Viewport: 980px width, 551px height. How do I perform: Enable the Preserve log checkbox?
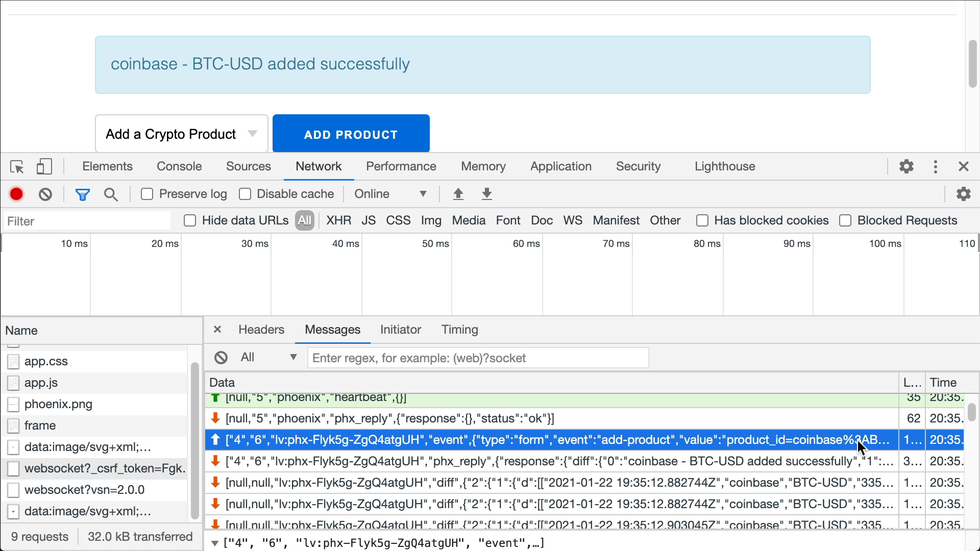click(147, 194)
